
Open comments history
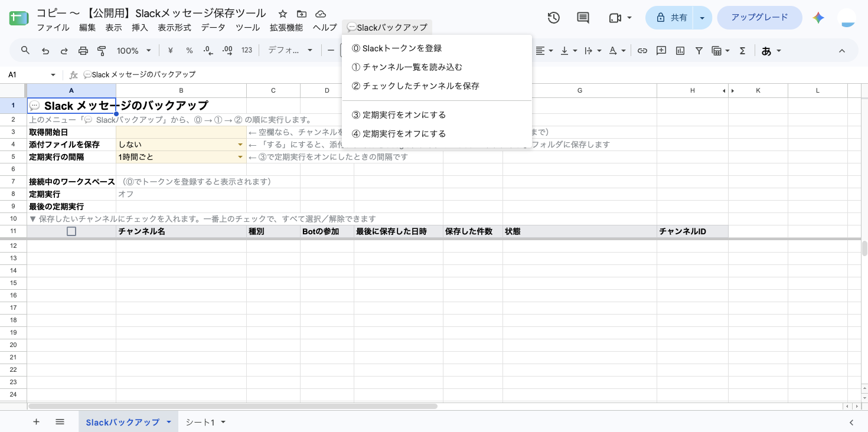tap(583, 18)
